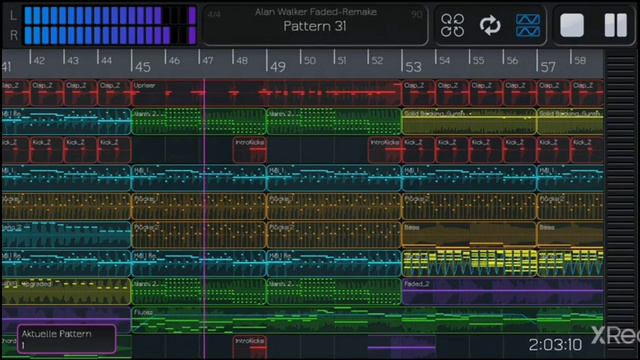Select the Plucks2 clip at bar 45
This screenshot has width=640, height=360.
tap(199, 235)
